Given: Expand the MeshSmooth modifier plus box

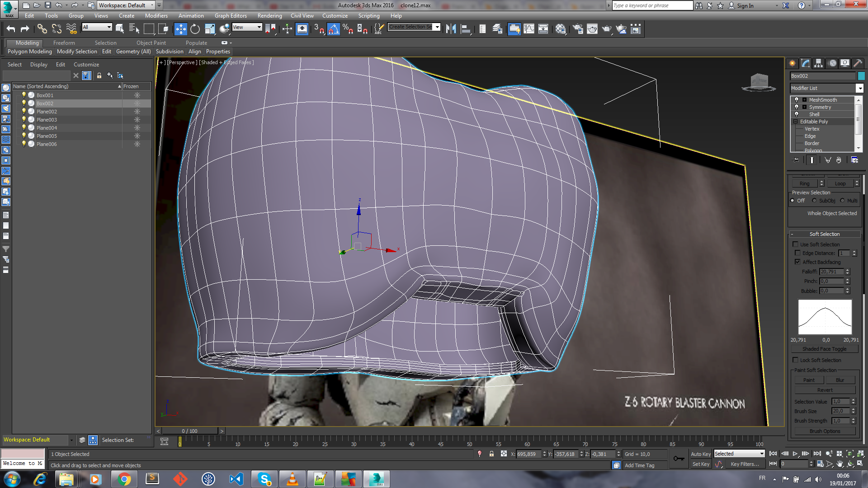Looking at the screenshot, I should (804, 100).
